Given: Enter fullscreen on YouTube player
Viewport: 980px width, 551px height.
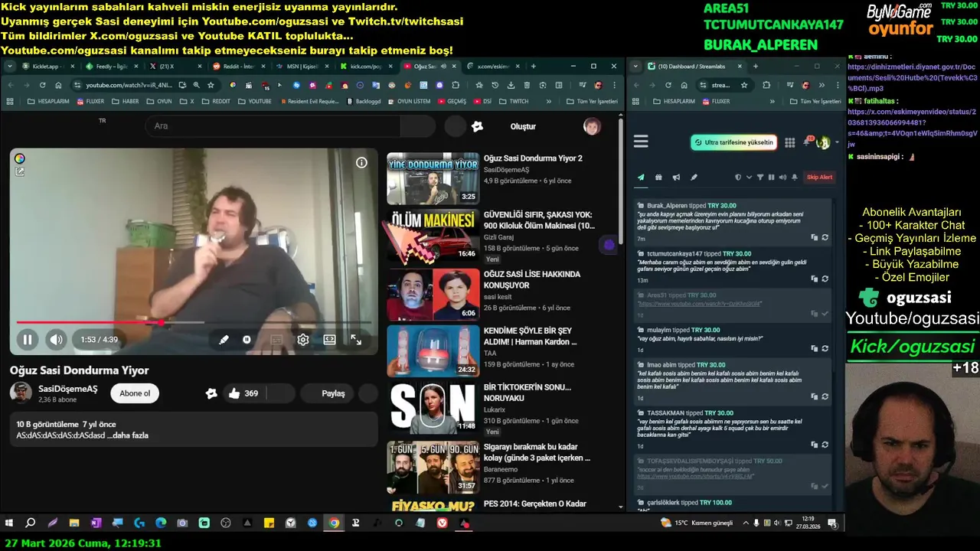Looking at the screenshot, I should [x=356, y=340].
